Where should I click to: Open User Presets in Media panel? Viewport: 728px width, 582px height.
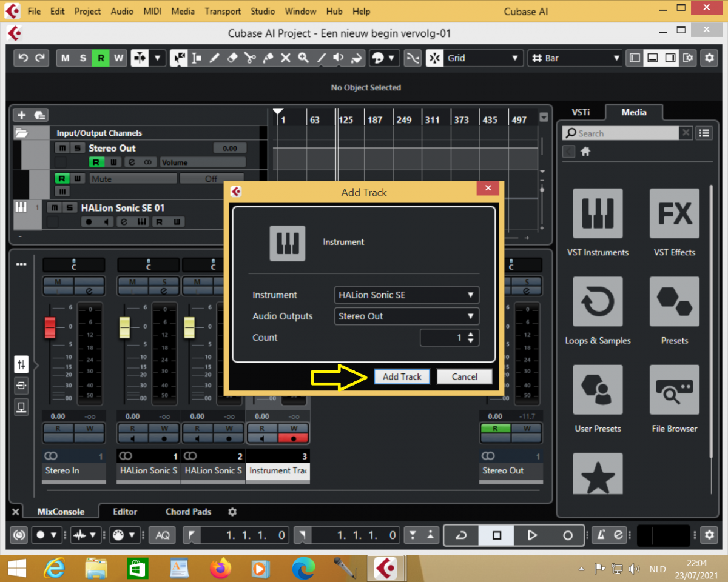pos(598,389)
